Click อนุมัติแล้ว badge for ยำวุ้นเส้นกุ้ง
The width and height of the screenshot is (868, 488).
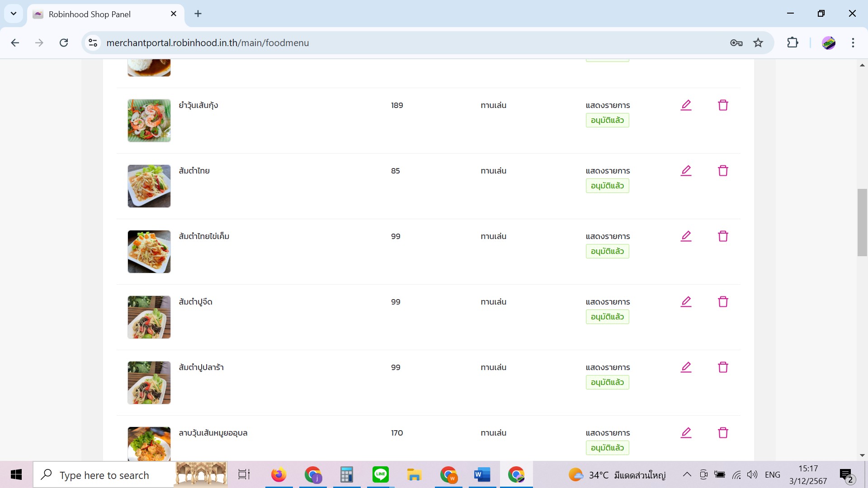pyautogui.click(x=607, y=120)
